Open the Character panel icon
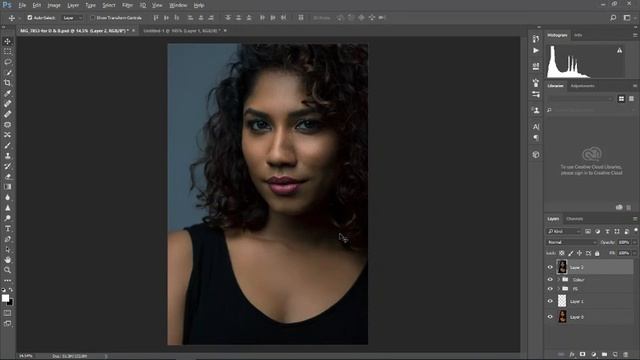This screenshot has height=360, width=640. point(536,127)
